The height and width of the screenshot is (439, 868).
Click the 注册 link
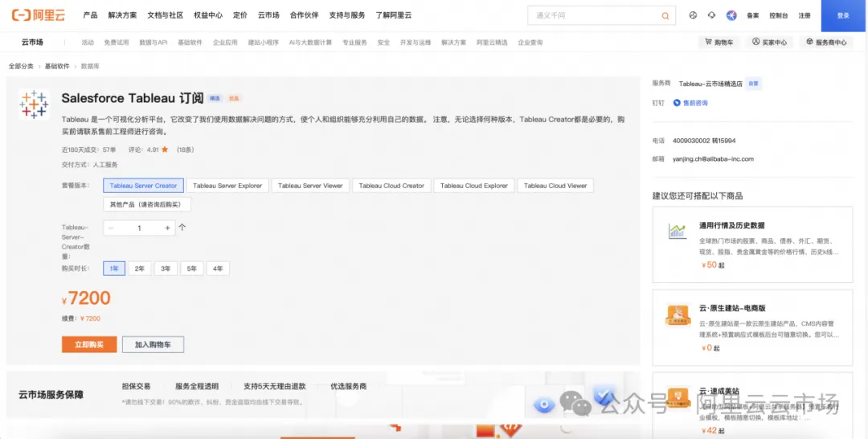point(805,15)
